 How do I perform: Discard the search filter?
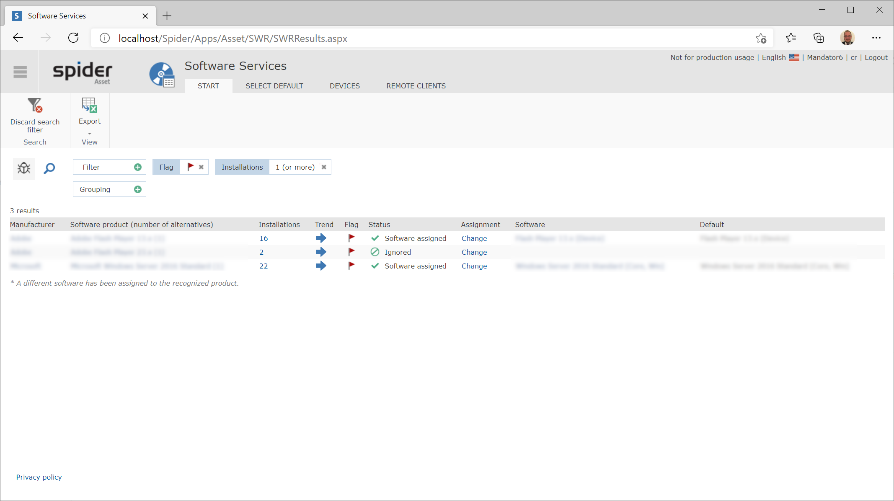point(35,115)
